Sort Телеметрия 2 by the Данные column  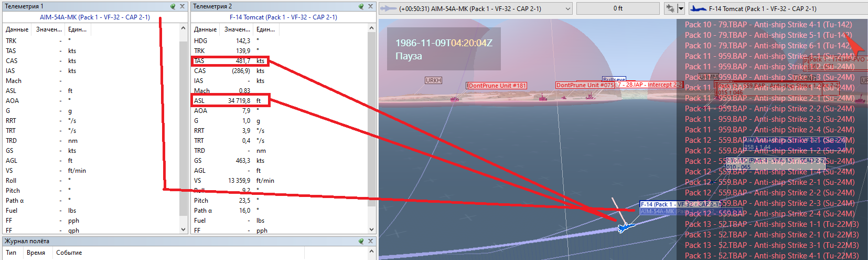(x=206, y=29)
